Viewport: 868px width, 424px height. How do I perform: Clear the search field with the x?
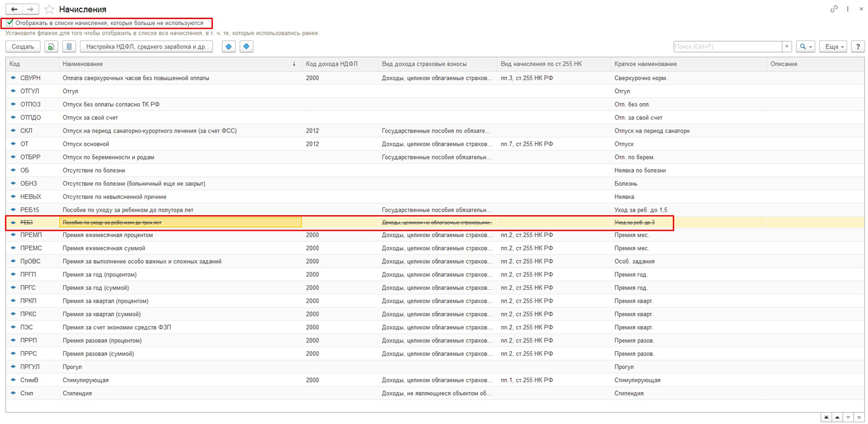tap(786, 47)
